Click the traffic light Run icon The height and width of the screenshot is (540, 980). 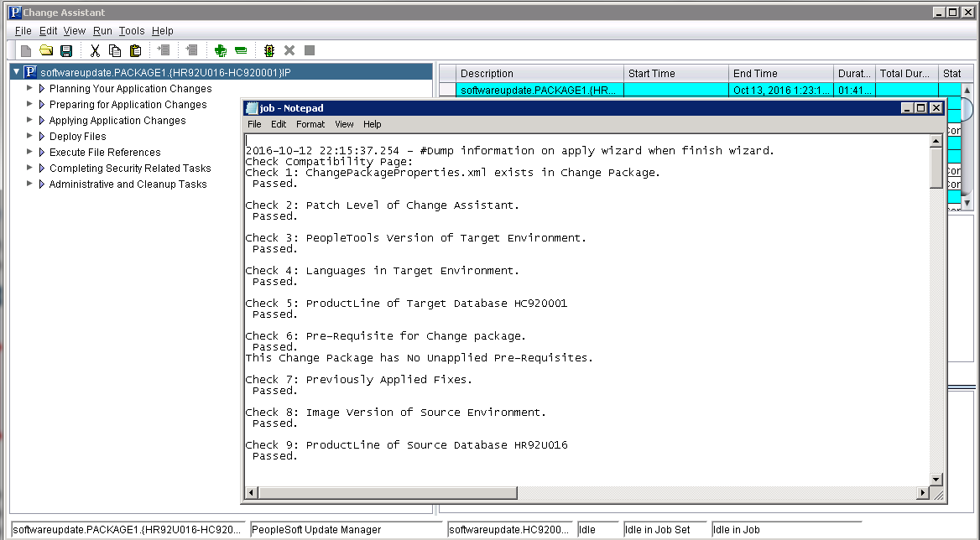269,50
